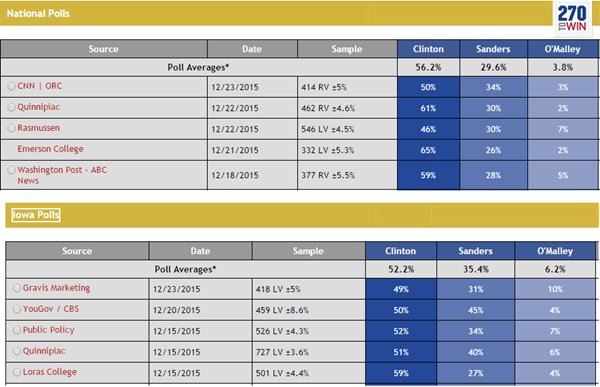Click the National Polls section heading

38,13
